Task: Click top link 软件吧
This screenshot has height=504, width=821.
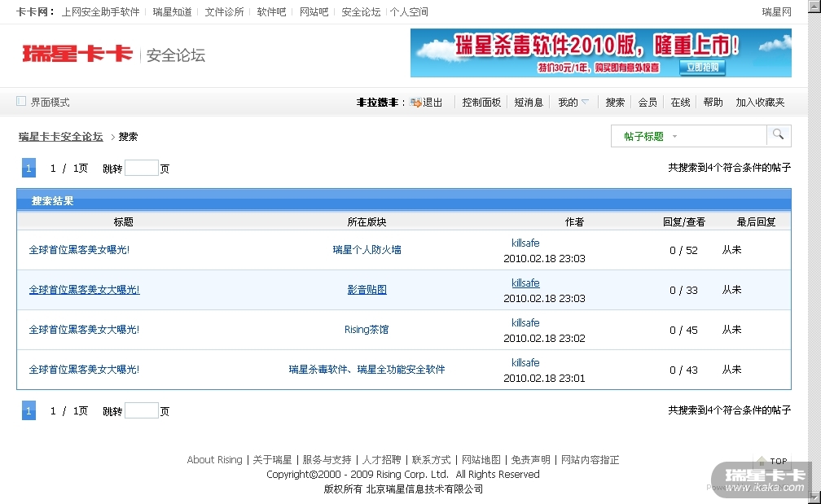Action: click(x=271, y=11)
